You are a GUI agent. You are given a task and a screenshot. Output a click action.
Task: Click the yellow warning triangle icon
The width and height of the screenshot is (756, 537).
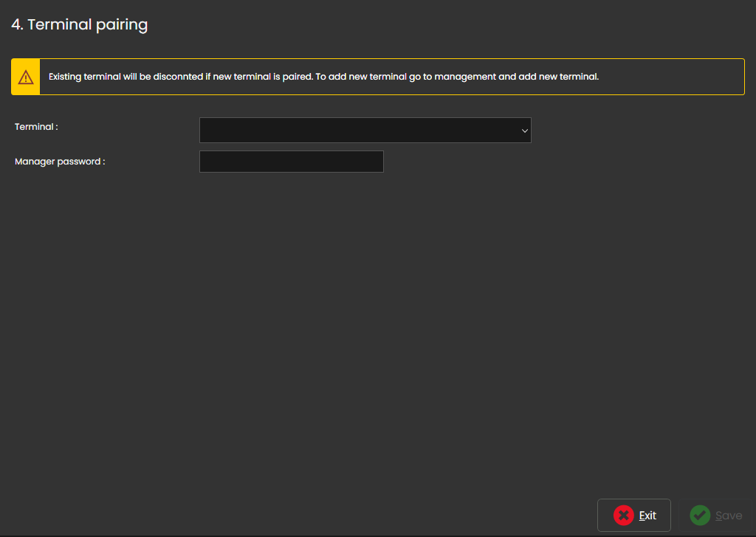point(26,77)
